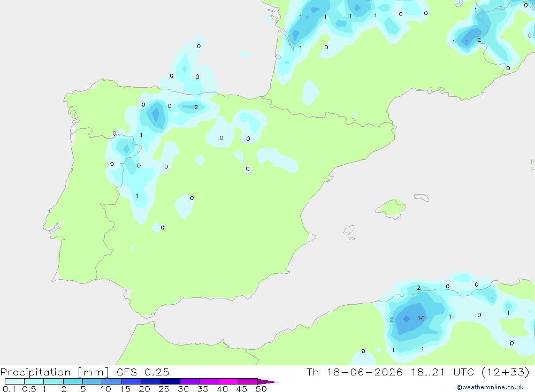The height and width of the screenshot is (392, 535).
Task: Click the '50' legend scale label
Action: click(x=261, y=389)
